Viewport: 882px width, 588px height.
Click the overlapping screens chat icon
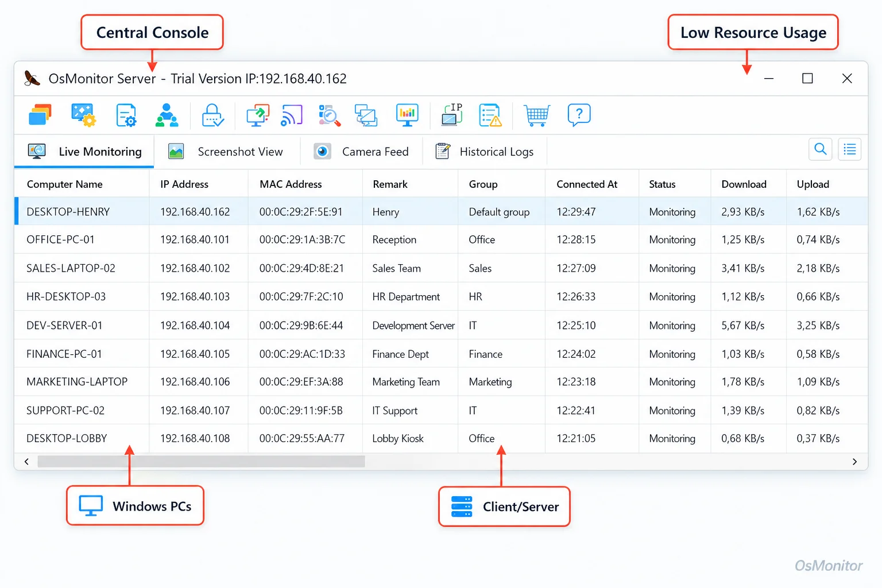[366, 115]
